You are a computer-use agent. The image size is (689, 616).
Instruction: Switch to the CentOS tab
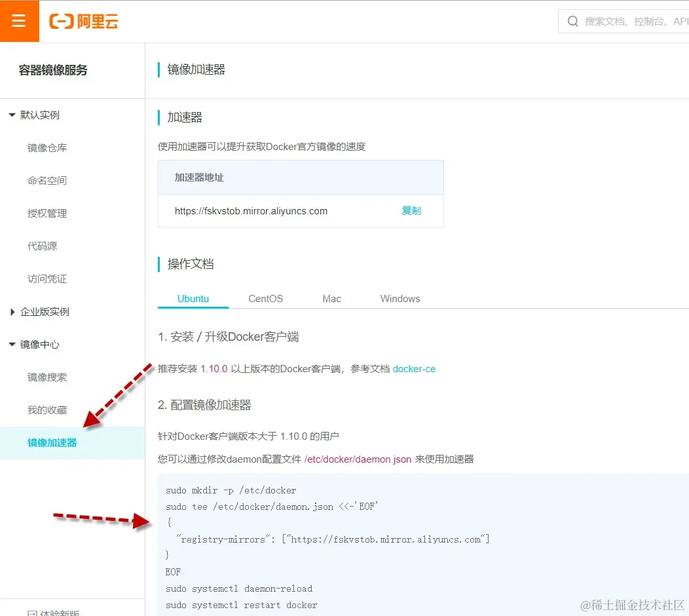pos(265,299)
